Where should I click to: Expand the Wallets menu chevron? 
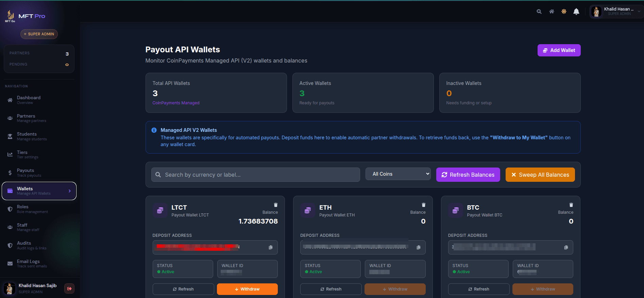(70, 191)
